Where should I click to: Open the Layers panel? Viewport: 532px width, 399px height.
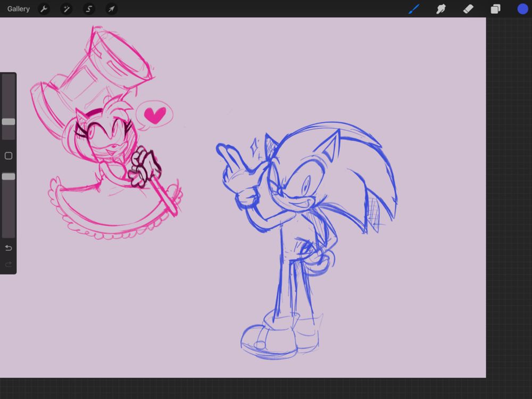(x=495, y=9)
